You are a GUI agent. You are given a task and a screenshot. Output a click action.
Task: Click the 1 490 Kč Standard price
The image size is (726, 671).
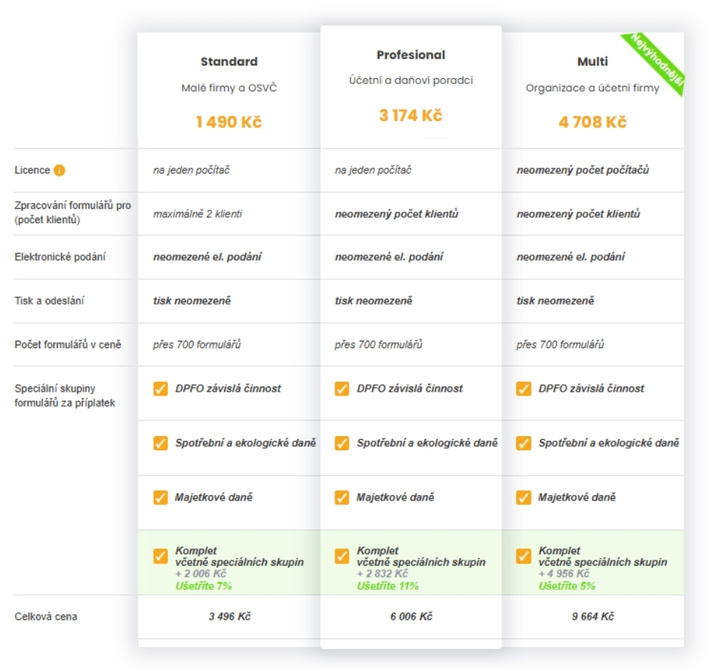pyautogui.click(x=228, y=122)
